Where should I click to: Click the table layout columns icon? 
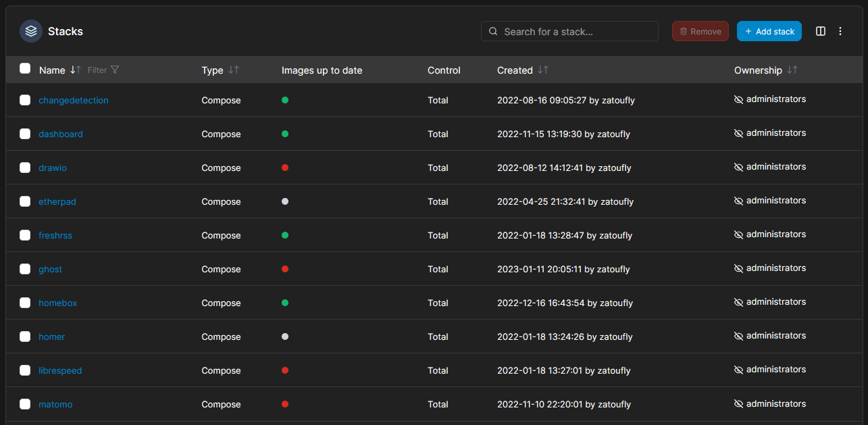tap(820, 31)
